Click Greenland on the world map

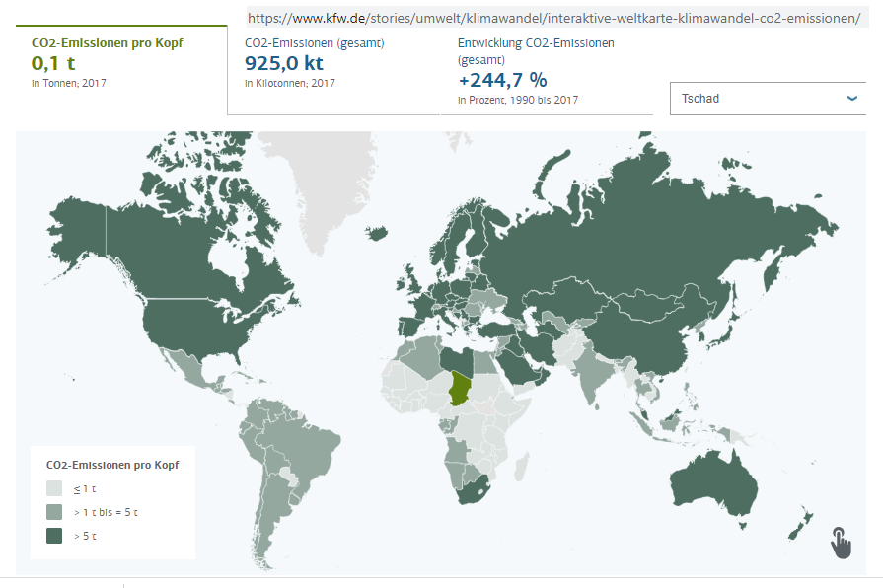(326, 168)
